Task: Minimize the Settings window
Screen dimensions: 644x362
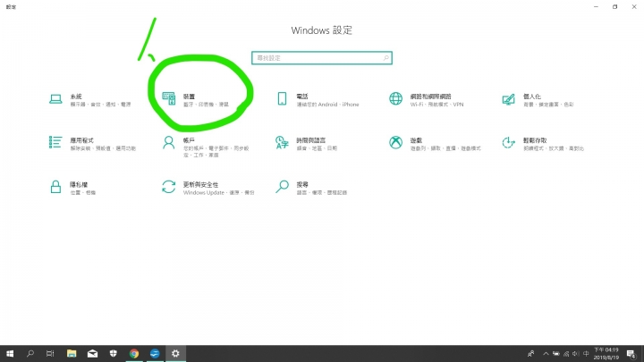Action: point(596,6)
